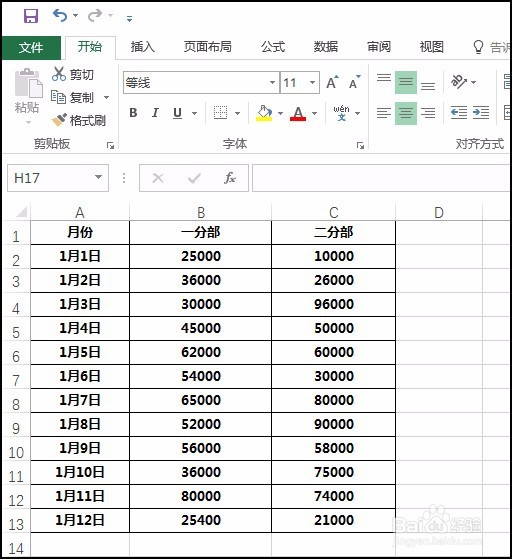The height and width of the screenshot is (559, 512).
Task: Switch to the 数据 tab
Action: [326, 47]
